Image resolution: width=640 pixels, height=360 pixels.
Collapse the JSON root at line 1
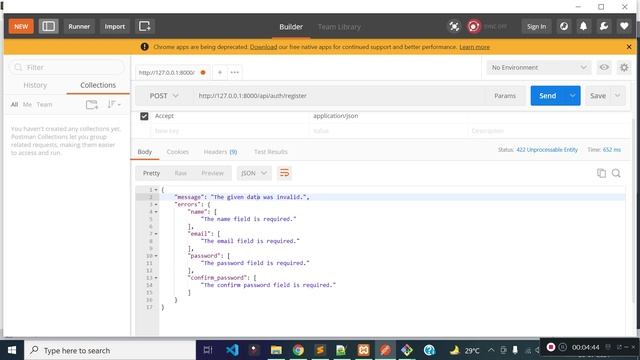click(156, 190)
